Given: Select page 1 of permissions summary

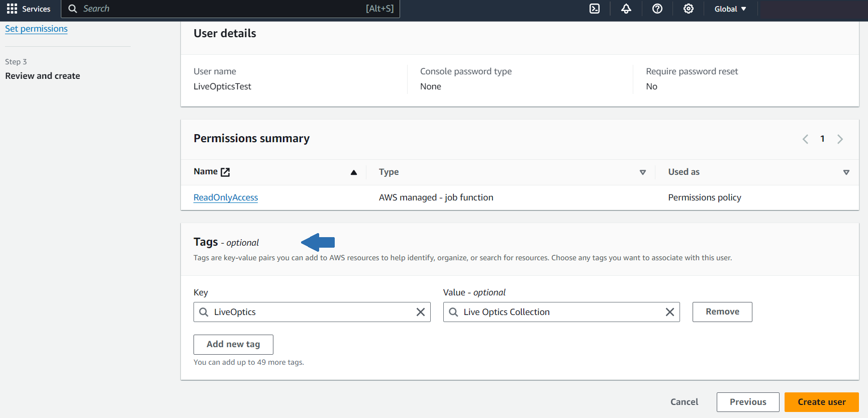Looking at the screenshot, I should point(822,139).
